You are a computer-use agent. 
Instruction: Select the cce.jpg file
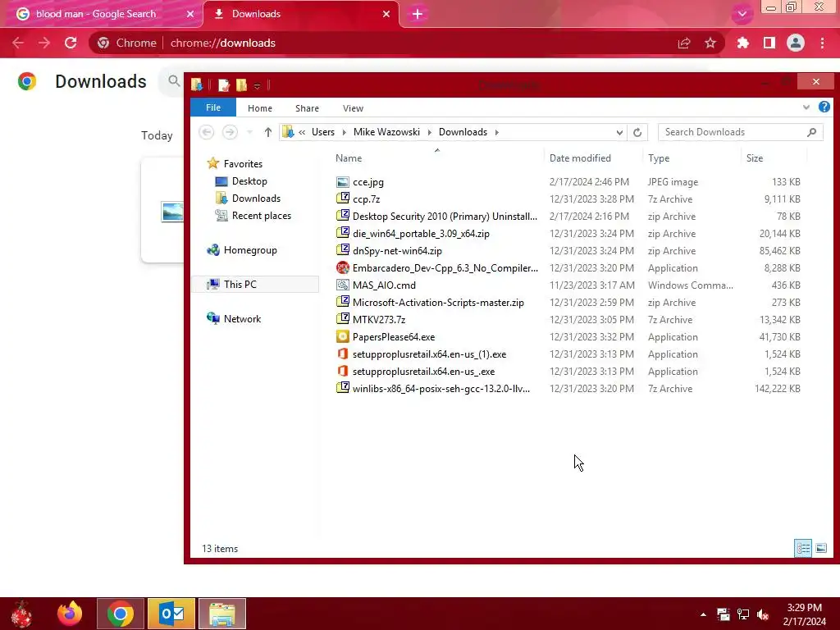click(x=368, y=182)
